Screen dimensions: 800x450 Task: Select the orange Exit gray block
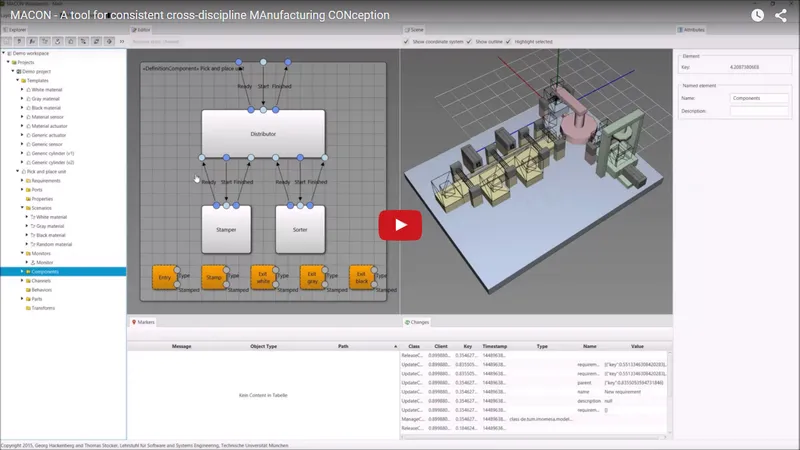coord(312,278)
